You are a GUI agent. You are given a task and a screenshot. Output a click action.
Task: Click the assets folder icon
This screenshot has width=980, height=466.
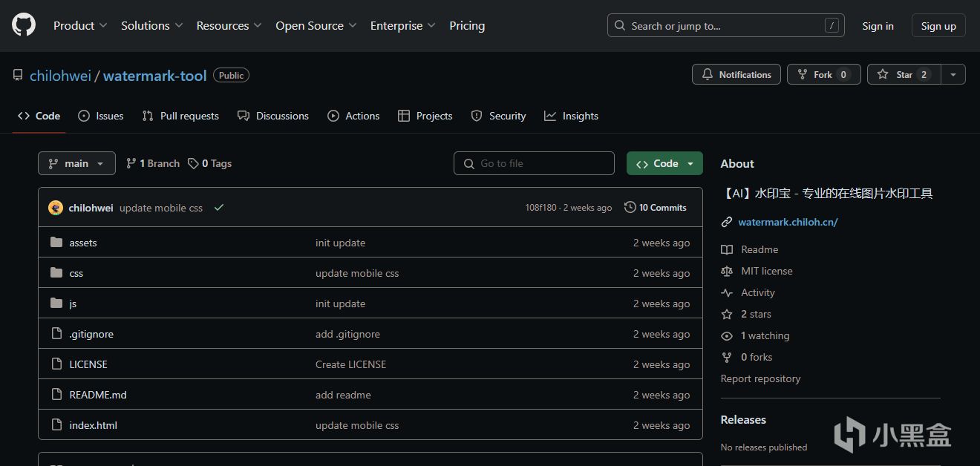pyautogui.click(x=56, y=243)
